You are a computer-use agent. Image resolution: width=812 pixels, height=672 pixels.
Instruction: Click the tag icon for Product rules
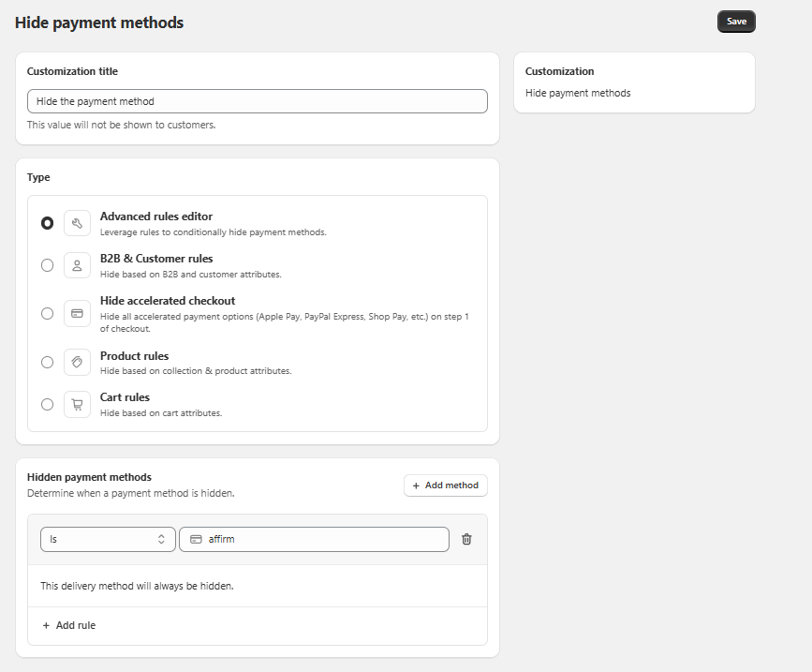tap(77, 363)
